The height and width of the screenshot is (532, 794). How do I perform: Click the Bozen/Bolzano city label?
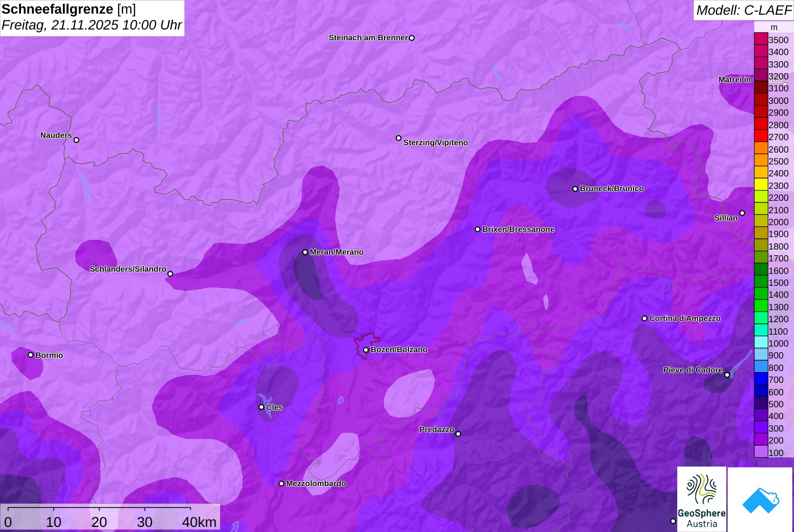coord(399,350)
